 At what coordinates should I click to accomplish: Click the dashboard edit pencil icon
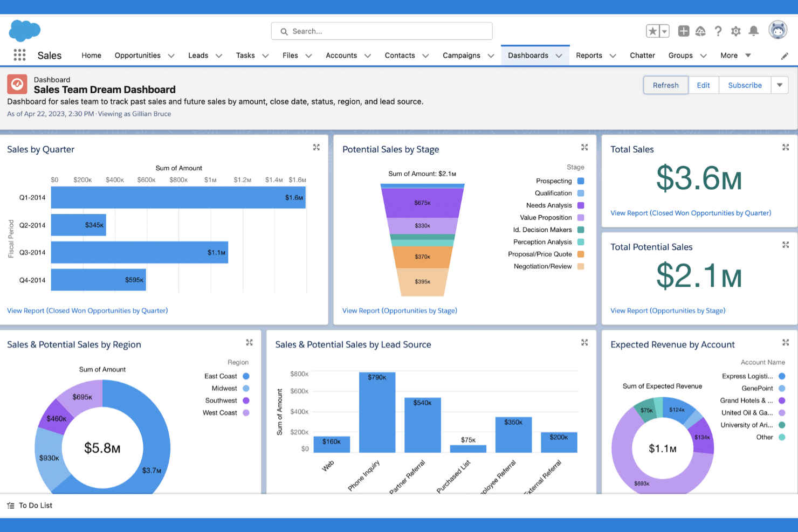pyautogui.click(x=785, y=55)
